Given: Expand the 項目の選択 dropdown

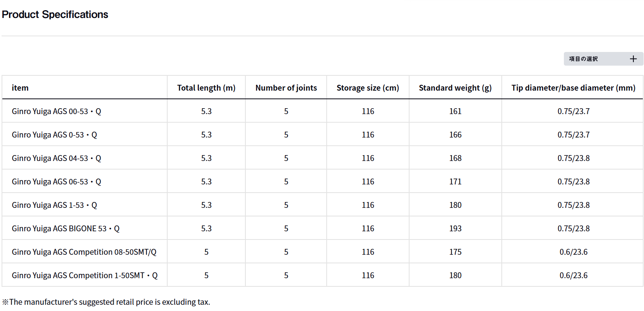Looking at the screenshot, I should (x=583, y=59).
